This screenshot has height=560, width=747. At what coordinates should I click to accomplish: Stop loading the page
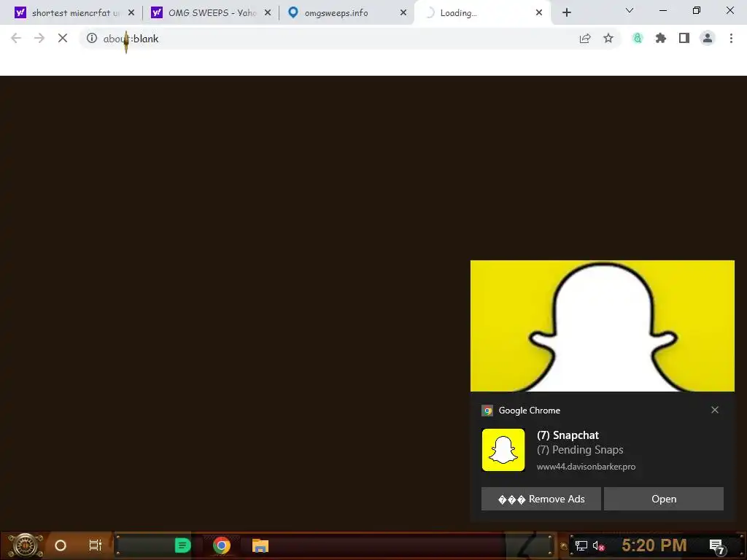point(63,38)
